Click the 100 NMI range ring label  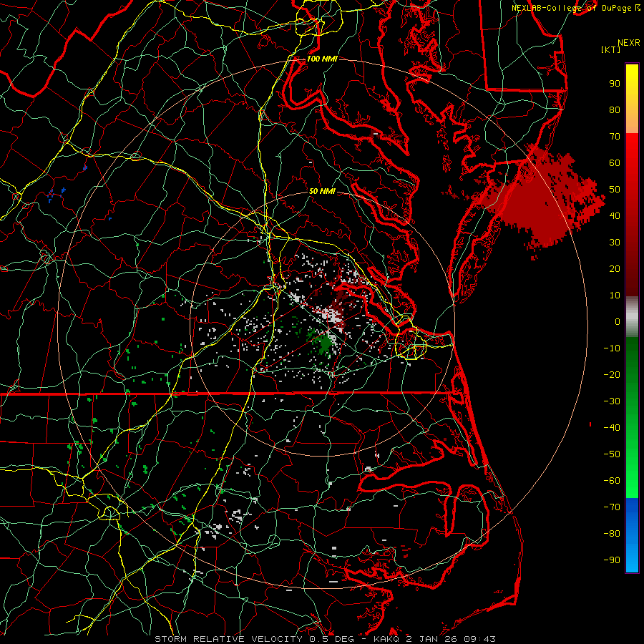pos(322,59)
